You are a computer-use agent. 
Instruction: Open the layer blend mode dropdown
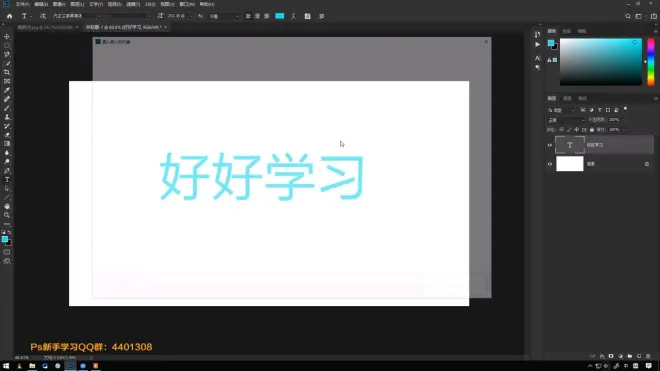pos(566,120)
